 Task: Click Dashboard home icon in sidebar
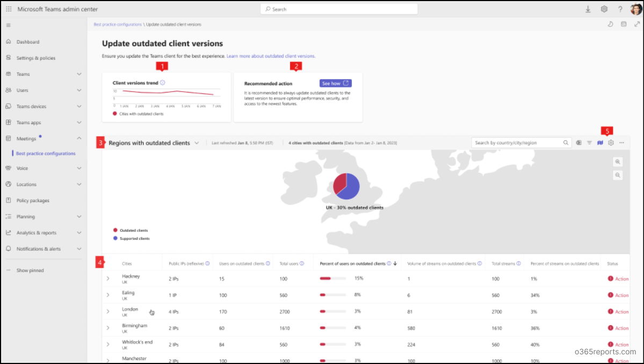coord(8,41)
